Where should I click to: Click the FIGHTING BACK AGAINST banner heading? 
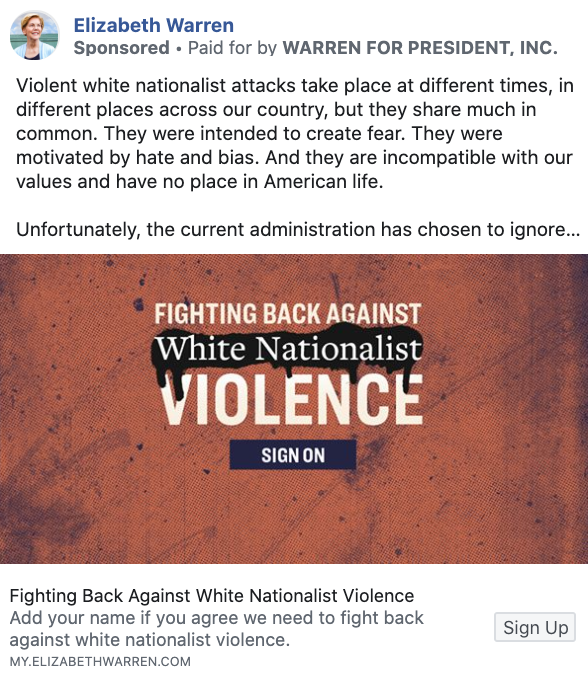(x=288, y=314)
